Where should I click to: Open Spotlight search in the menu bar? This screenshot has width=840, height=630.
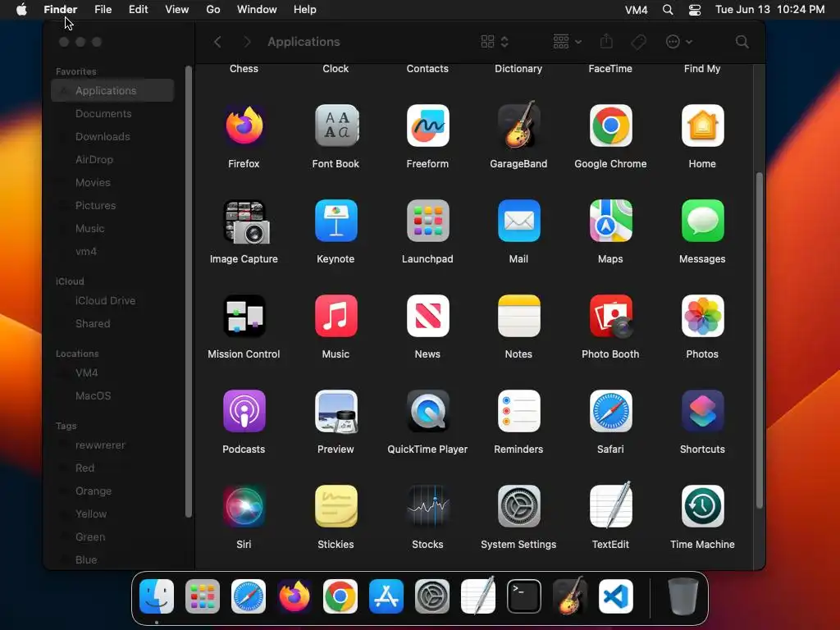[x=668, y=10]
